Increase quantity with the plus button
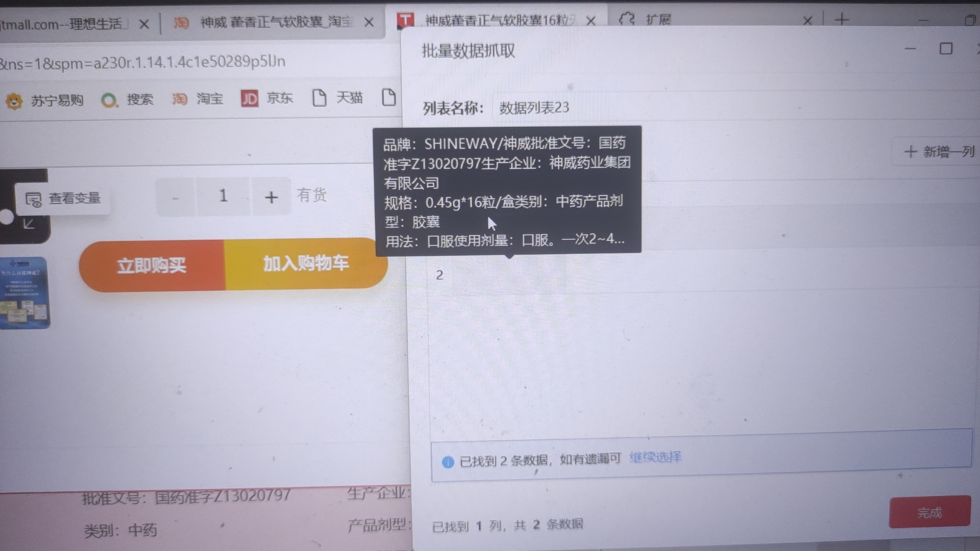 [271, 197]
